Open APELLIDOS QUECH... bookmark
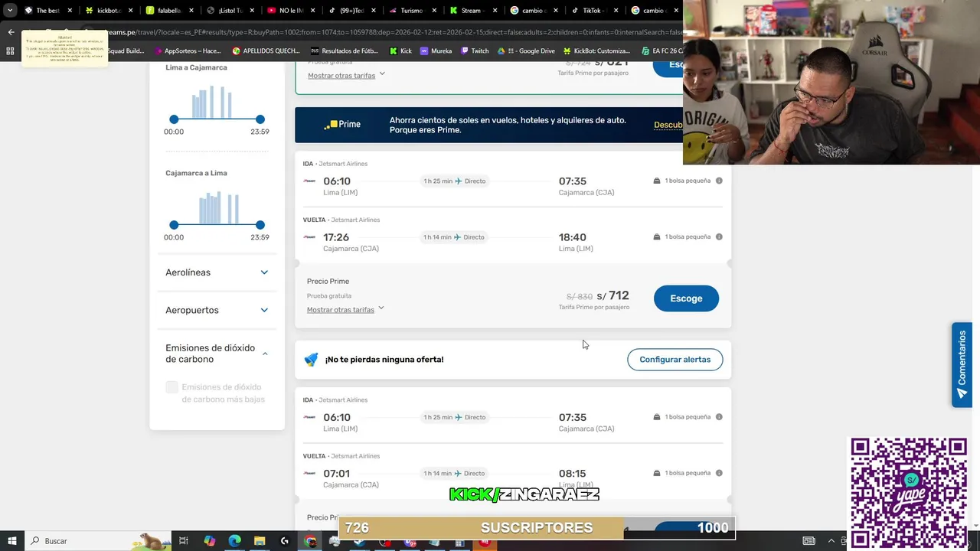The image size is (980, 551). click(266, 51)
